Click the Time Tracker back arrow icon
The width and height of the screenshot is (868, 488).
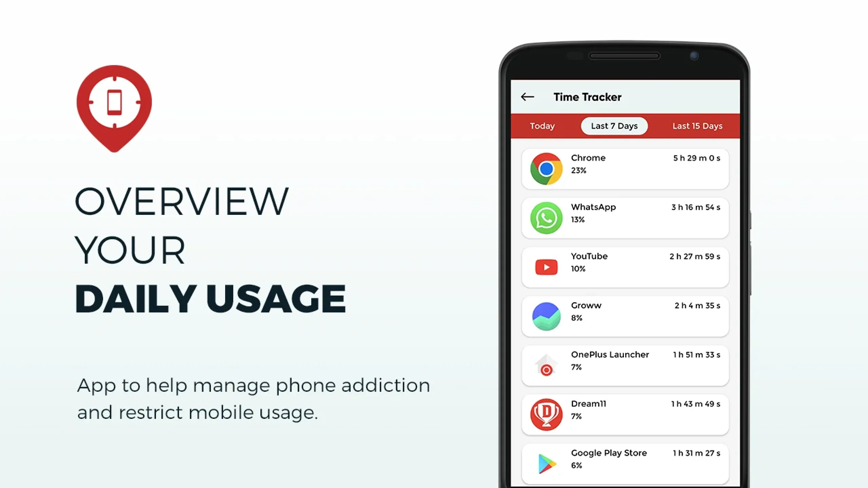[x=528, y=97]
